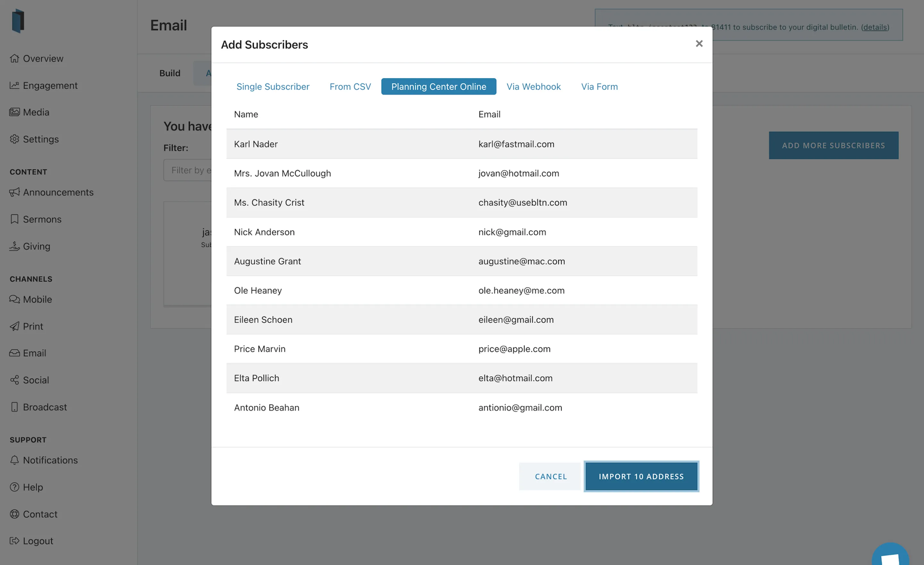Open Settings from the sidebar
Viewport: 924px width, 565px height.
[x=40, y=139]
